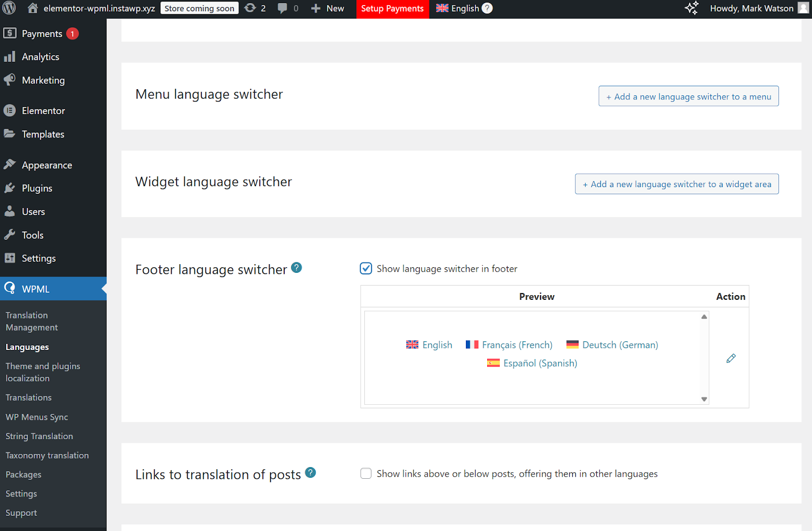Open the elementor-wpml.instawp.xyz site link
Viewport: 812px width, 531px height.
click(x=99, y=8)
